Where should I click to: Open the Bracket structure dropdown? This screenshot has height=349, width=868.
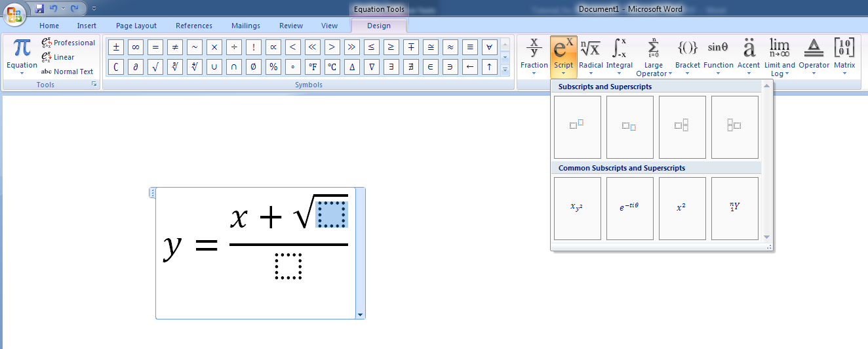(688, 57)
